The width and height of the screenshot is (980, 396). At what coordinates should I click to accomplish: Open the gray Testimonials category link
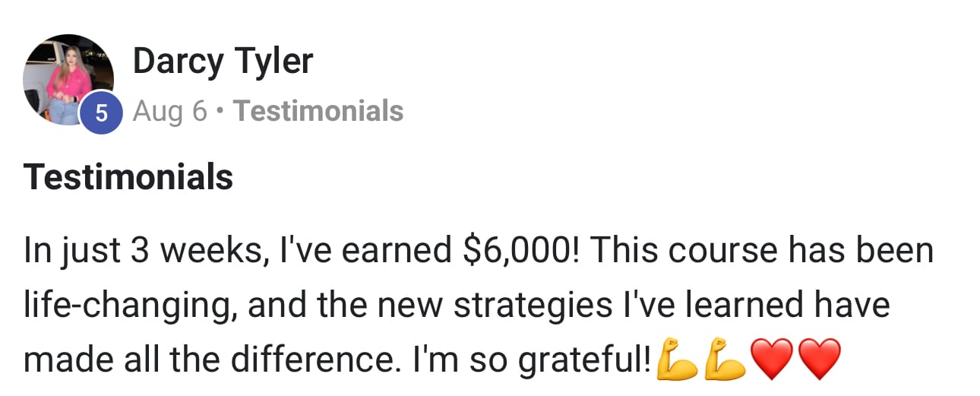point(318,111)
